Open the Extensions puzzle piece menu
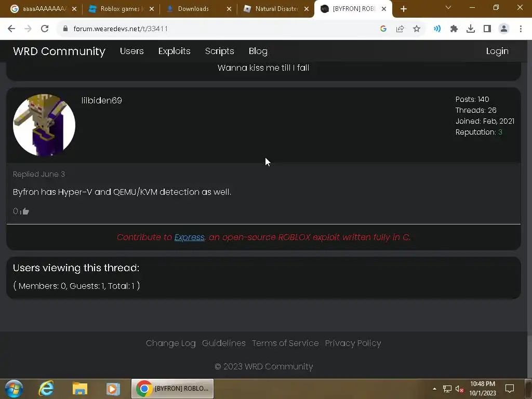 pos(454,29)
